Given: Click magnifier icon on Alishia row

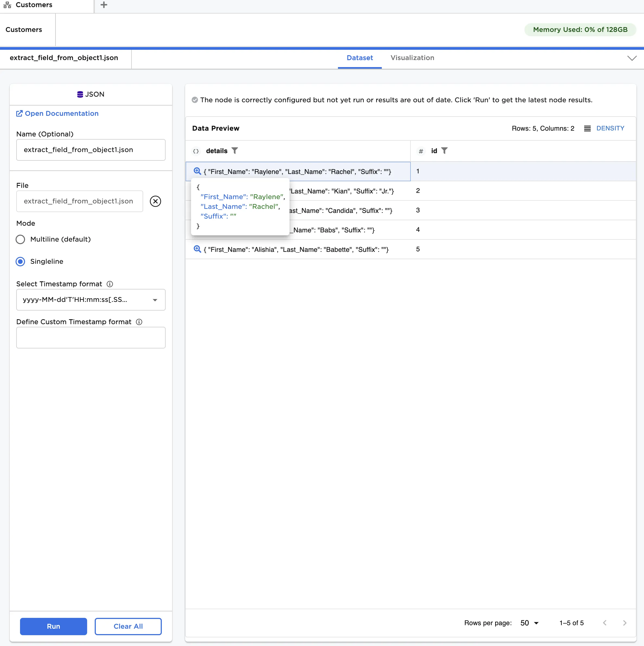Looking at the screenshot, I should 197,249.
